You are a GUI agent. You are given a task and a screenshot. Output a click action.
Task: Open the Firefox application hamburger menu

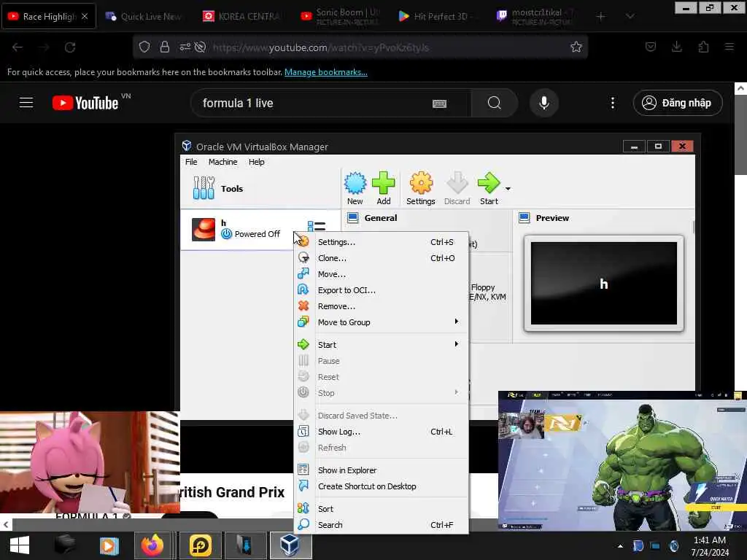pos(729,47)
